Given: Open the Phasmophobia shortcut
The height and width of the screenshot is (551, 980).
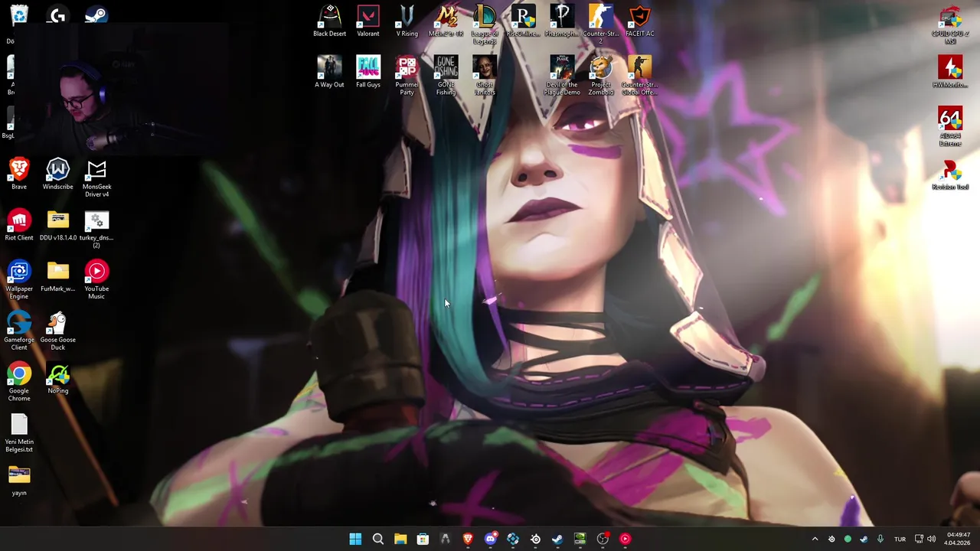Looking at the screenshot, I should pos(562,21).
